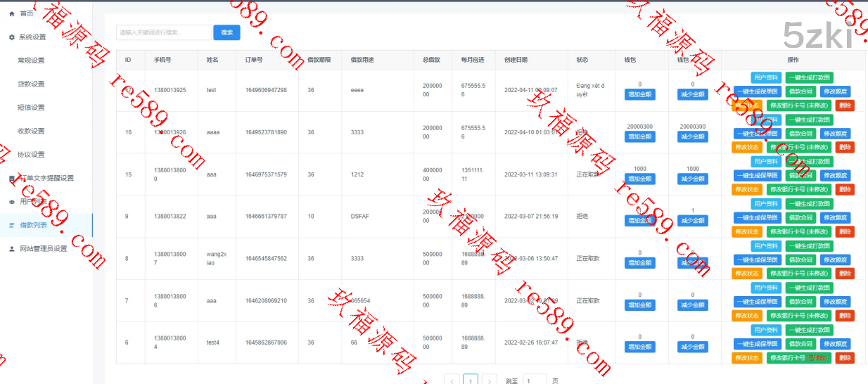868x384 pixels.
Task: Click the list icon beside 借款列表
Action: pyautogui.click(x=11, y=225)
